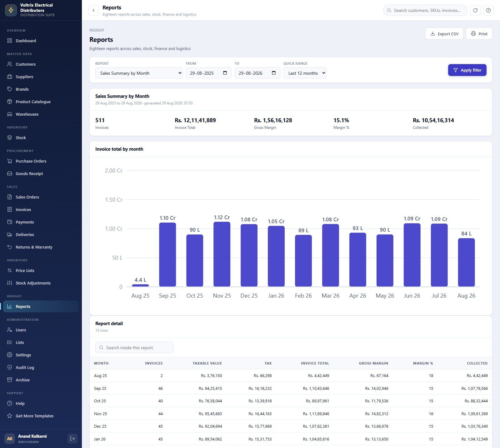Click the Returns & Warranty arrow icon
Viewport: 500px width, 448px height.
click(10, 247)
